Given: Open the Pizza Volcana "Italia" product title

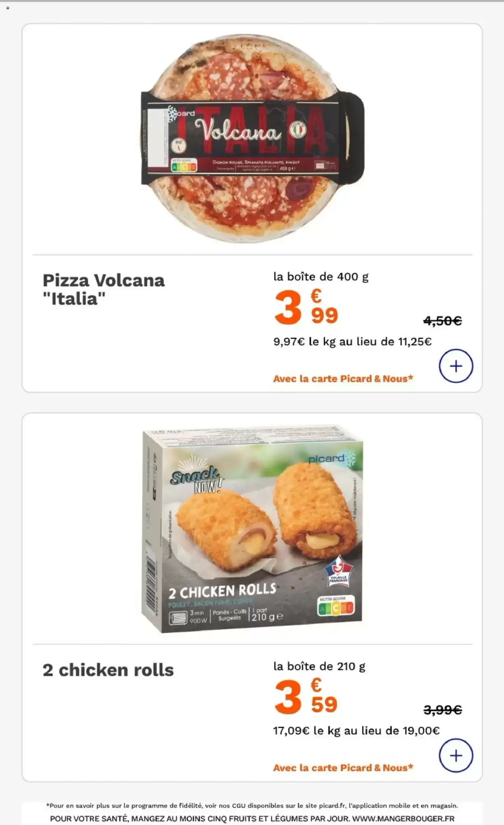Looking at the screenshot, I should click(103, 289).
